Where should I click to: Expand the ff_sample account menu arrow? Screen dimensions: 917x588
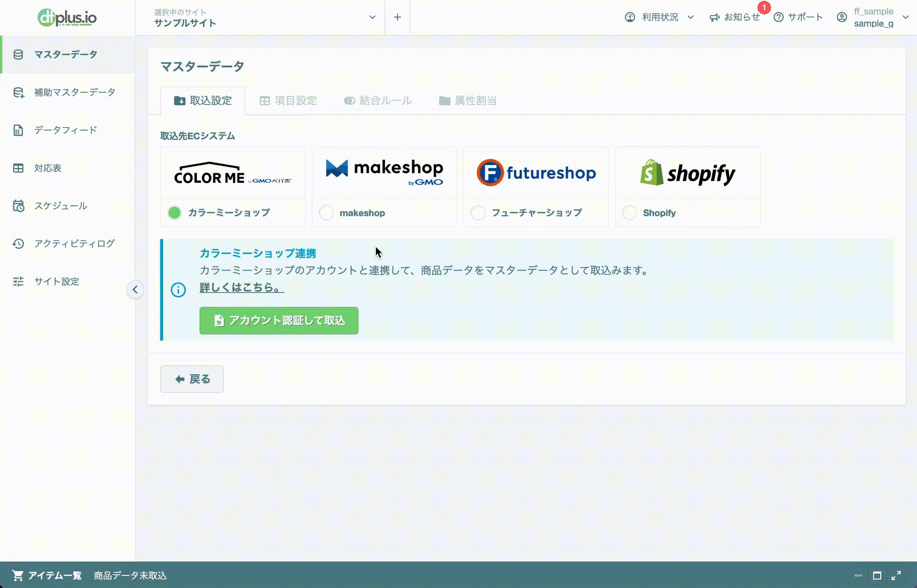click(x=906, y=17)
